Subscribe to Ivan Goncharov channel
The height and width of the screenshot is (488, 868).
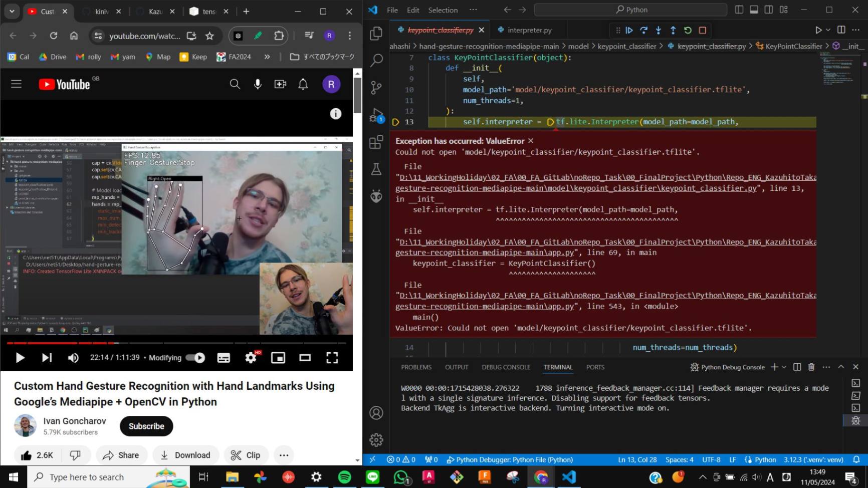pos(146,426)
